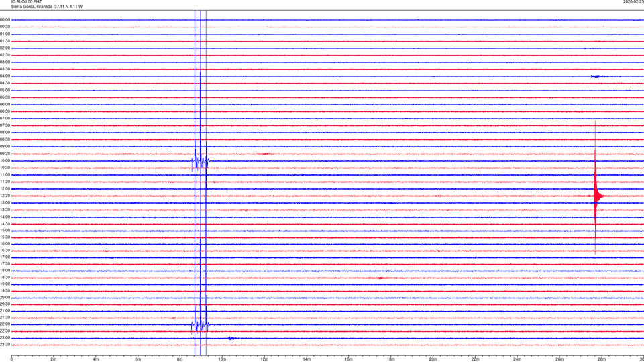Select the 13:30 trace time label
Screen dimensions: 644x362
click(x=5, y=210)
